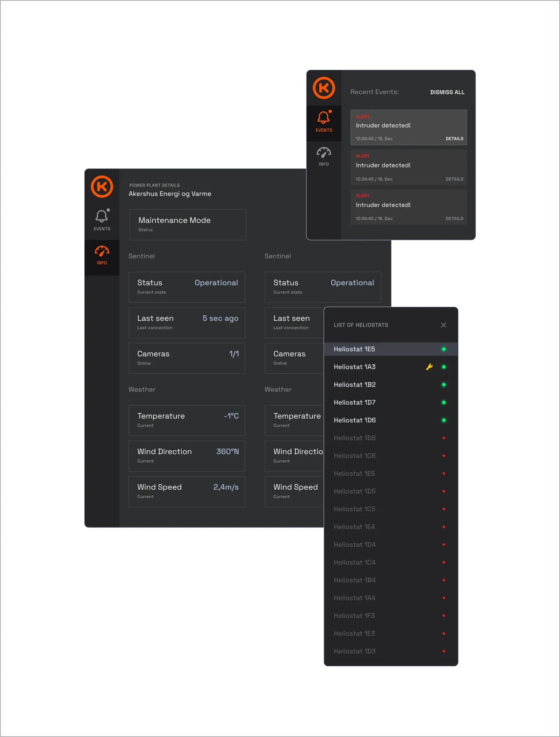Click the 'LIST OF HELIOSTATS' title

361,325
